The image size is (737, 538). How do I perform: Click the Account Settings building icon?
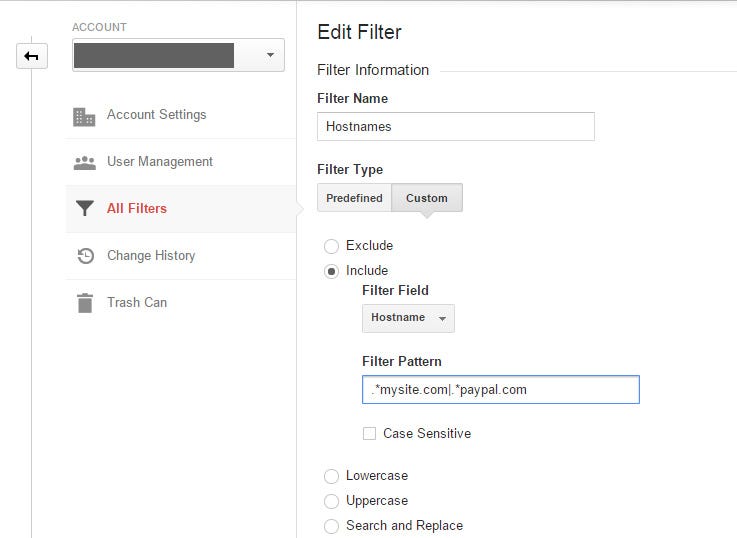coord(85,116)
